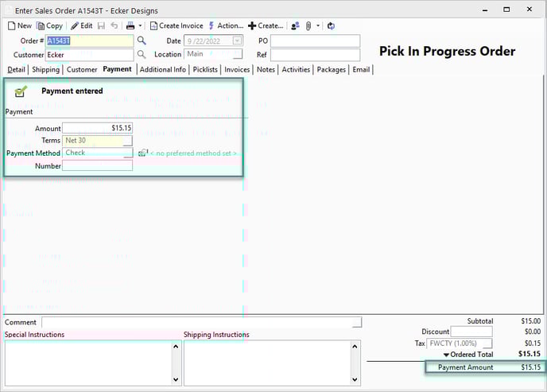Open the Packages tab

tap(331, 69)
